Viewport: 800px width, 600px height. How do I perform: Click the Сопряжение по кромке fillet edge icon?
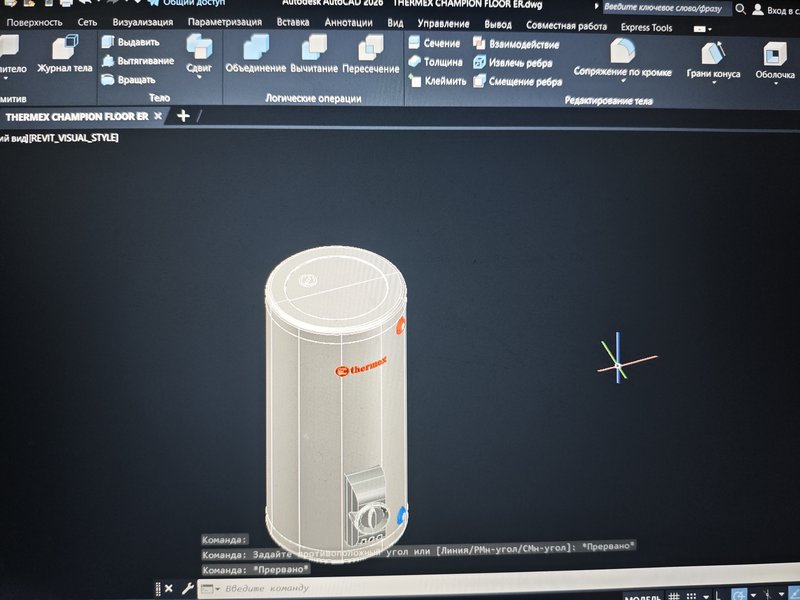click(622, 51)
